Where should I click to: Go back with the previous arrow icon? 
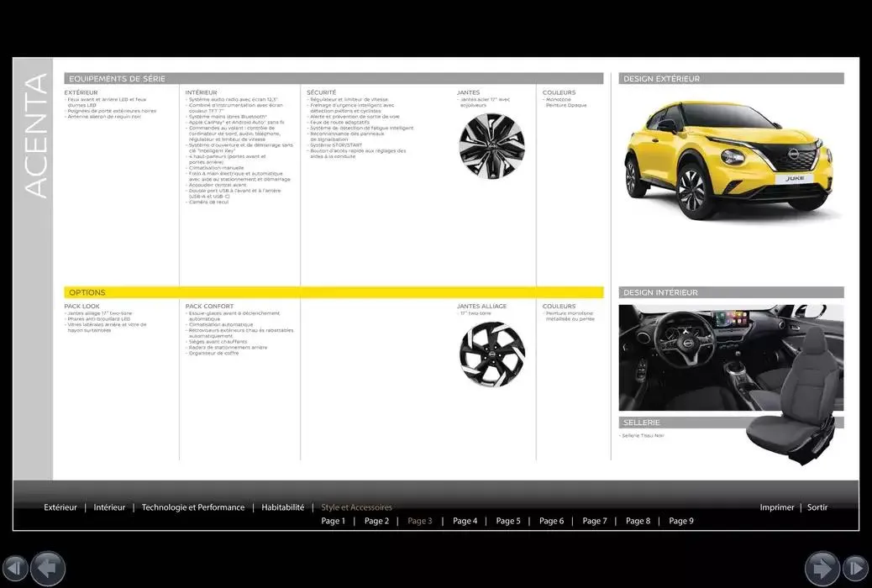48,569
